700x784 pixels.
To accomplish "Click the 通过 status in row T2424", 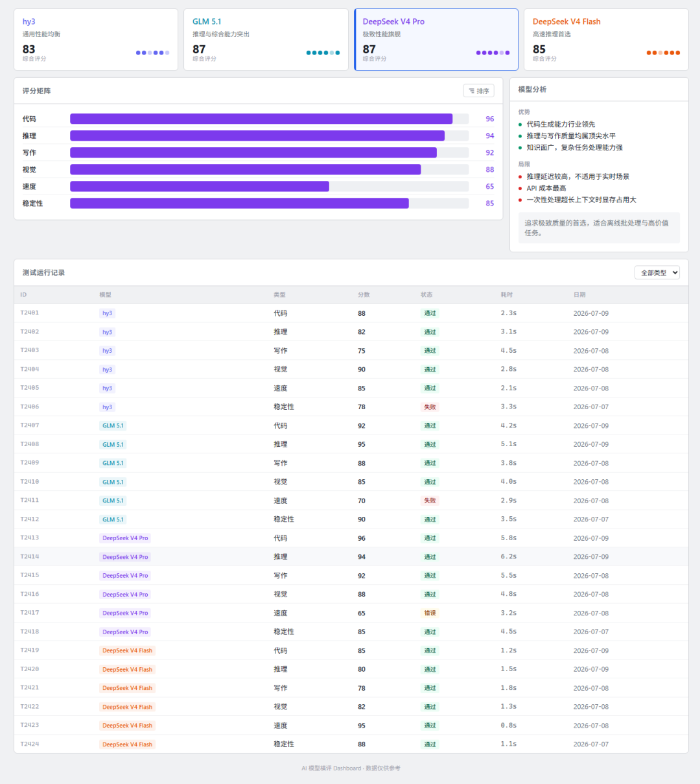I will (430, 744).
